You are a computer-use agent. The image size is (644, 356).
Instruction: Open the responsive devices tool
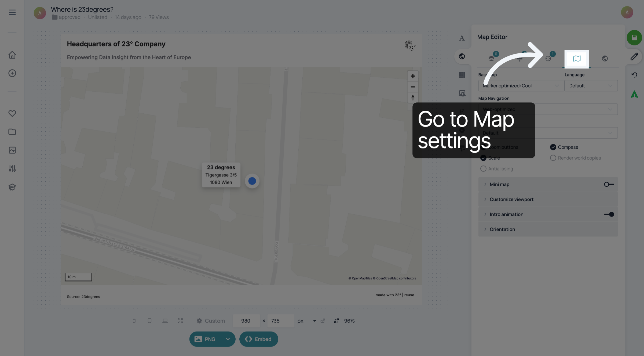(462, 93)
